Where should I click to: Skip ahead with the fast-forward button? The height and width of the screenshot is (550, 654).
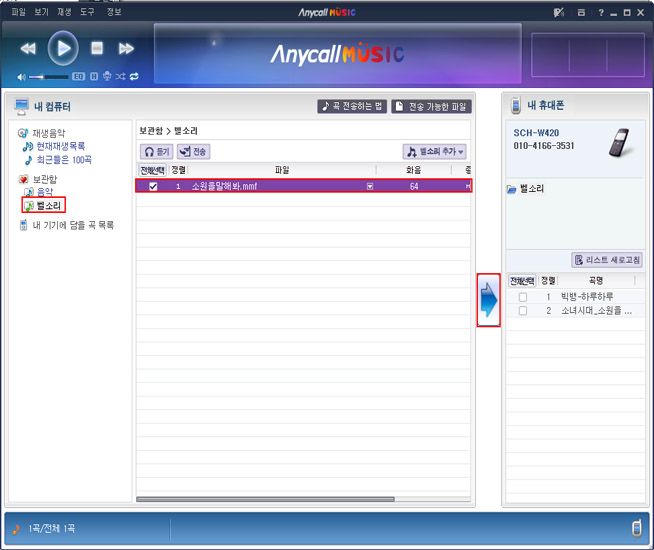[126, 49]
